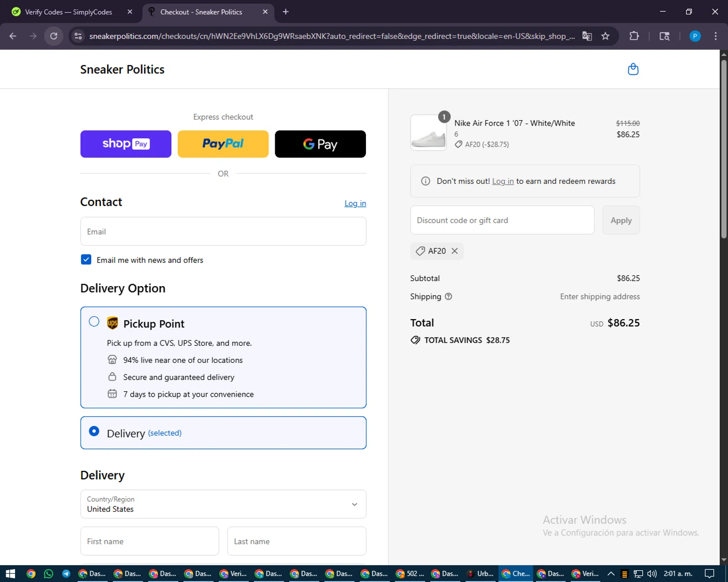
Task: Click the 'Enter shipping address' text
Action: point(600,296)
